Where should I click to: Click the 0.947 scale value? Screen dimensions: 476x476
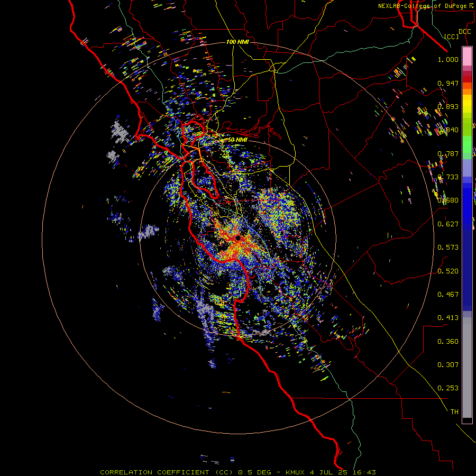tap(448, 83)
